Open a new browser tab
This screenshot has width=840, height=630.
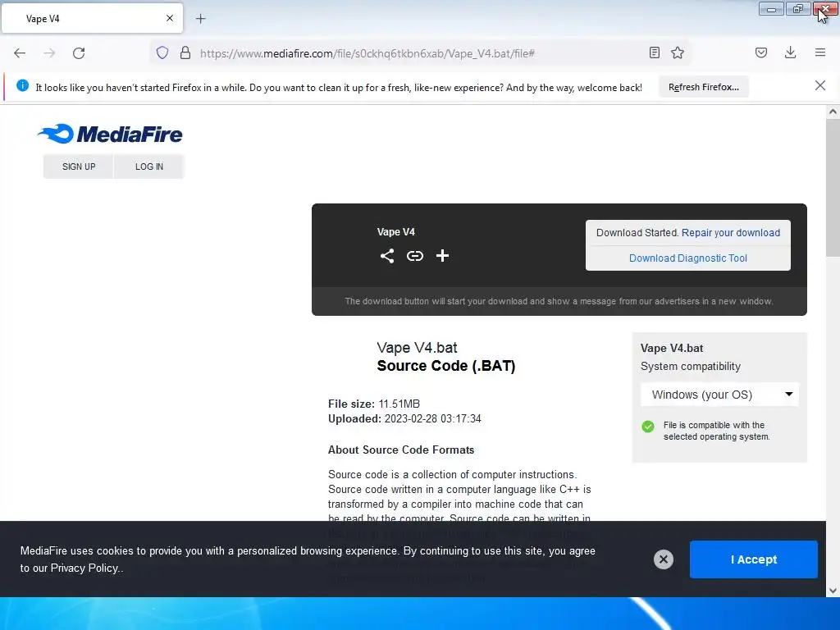click(200, 19)
